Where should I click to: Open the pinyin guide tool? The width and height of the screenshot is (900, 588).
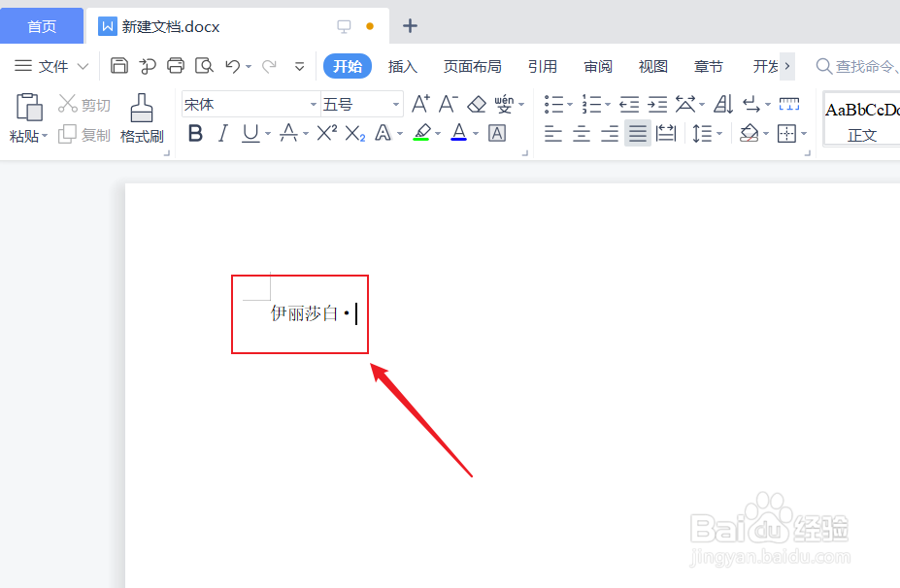pyautogui.click(x=504, y=103)
